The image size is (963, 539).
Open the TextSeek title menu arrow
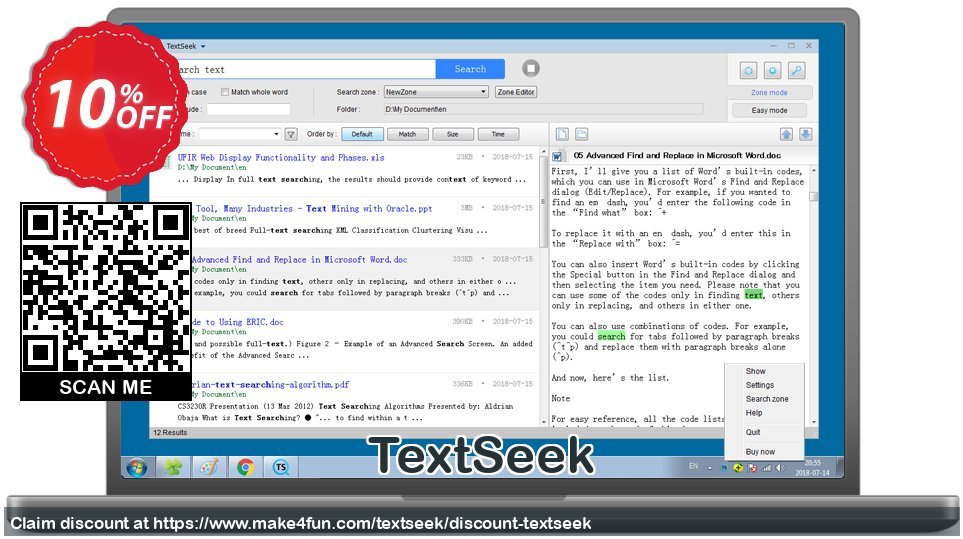(x=203, y=46)
